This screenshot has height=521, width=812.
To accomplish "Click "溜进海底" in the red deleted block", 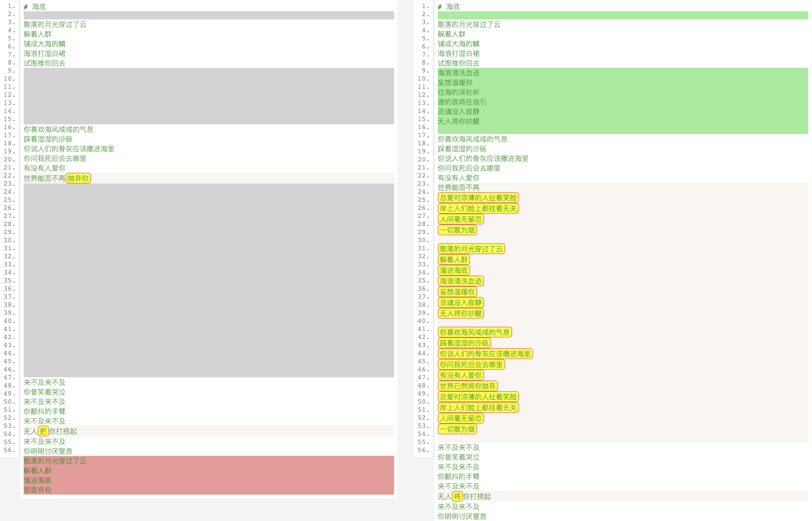I will pyautogui.click(x=38, y=480).
